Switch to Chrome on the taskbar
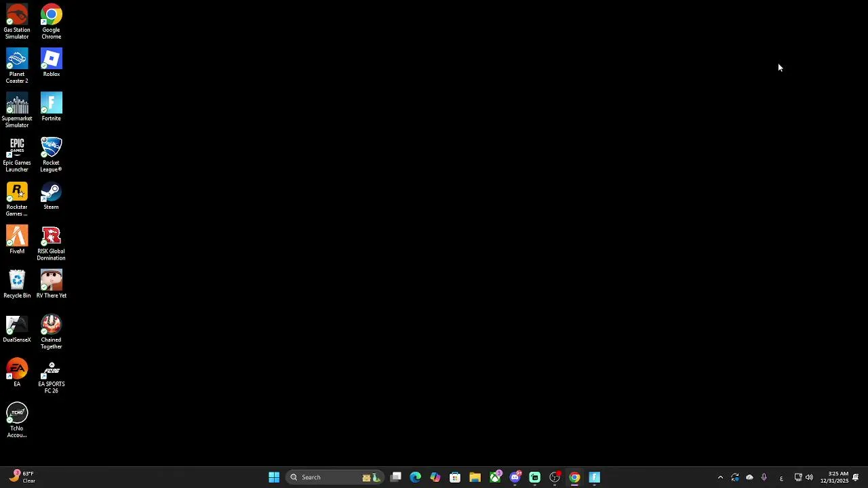 click(x=574, y=477)
